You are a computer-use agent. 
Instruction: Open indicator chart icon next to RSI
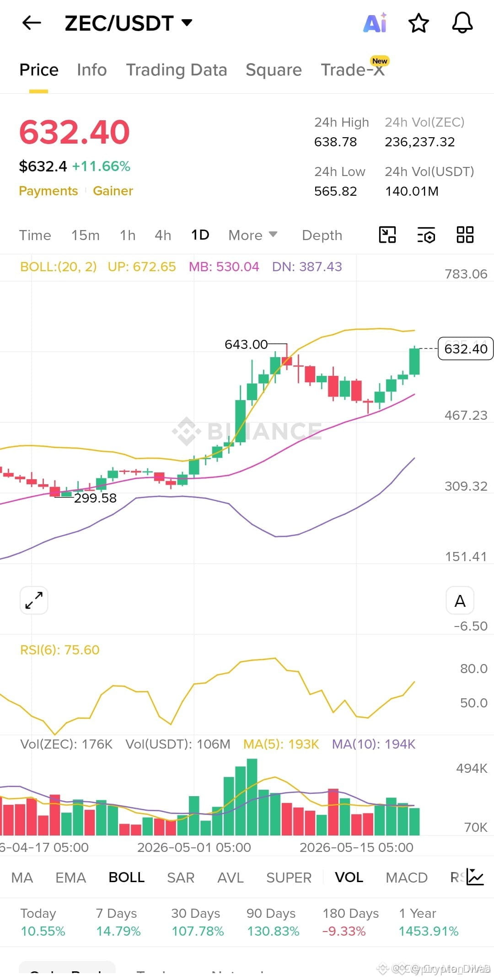[x=475, y=877]
